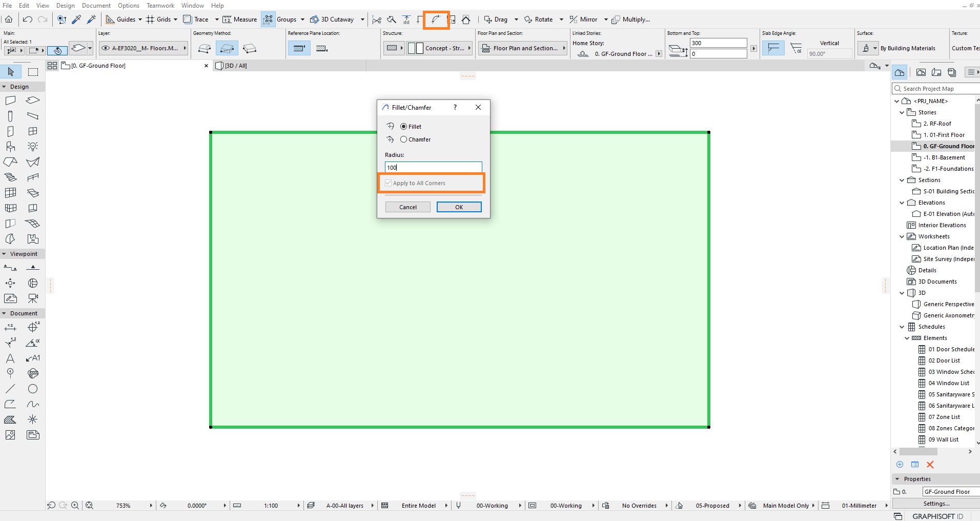Select the Door tool
Image resolution: width=980 pixels, height=521 pixels.
coord(10,131)
